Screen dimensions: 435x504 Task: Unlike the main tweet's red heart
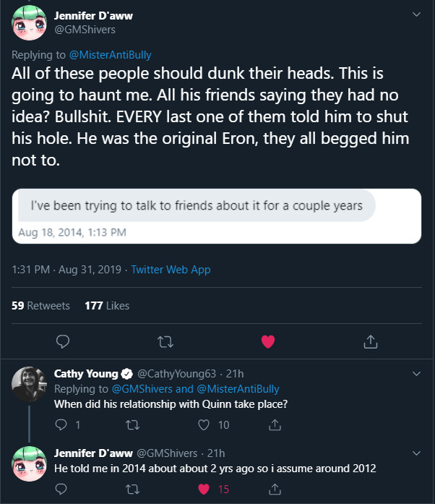coord(268,341)
